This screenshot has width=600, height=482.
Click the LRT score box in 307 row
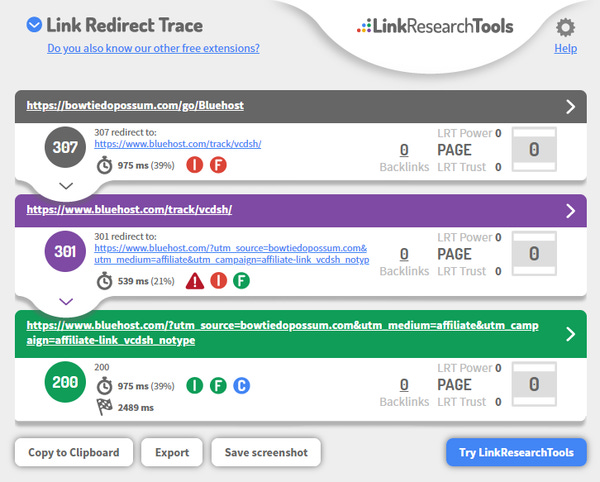(534, 150)
